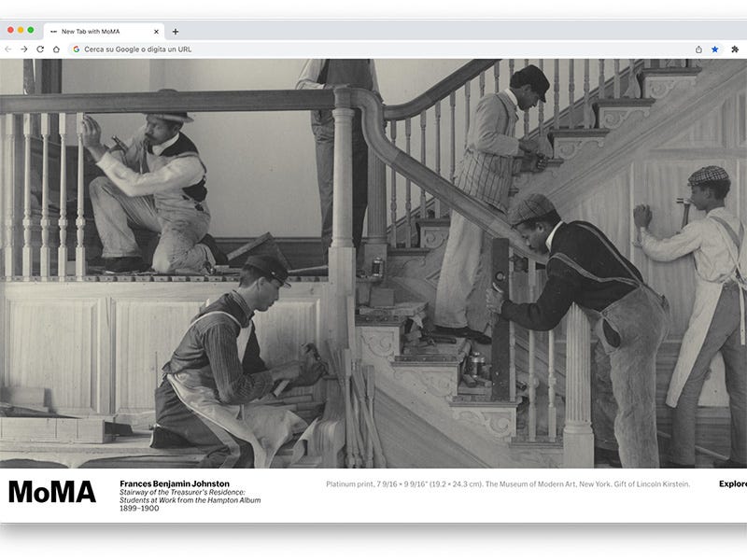Select the artist name Frances Benjamin Johnston
The width and height of the screenshot is (747, 560).
pos(175,483)
